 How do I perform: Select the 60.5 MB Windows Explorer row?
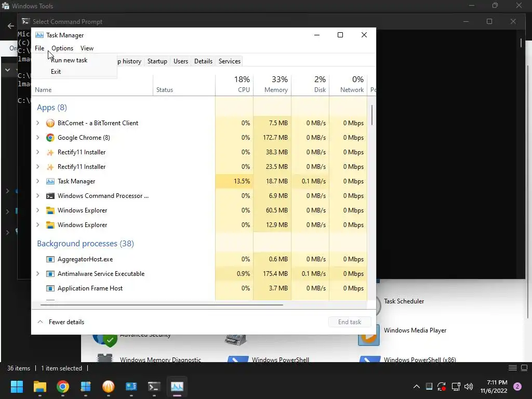[199, 210]
